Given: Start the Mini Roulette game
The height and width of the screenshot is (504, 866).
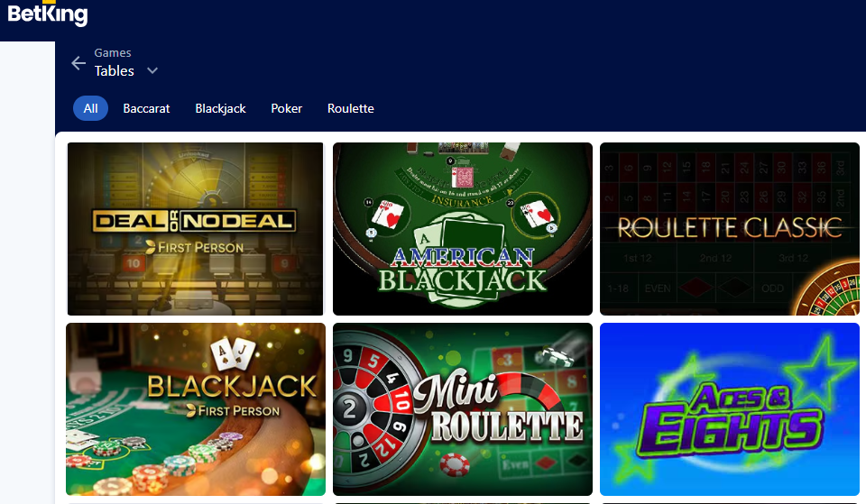Looking at the screenshot, I should (x=463, y=409).
